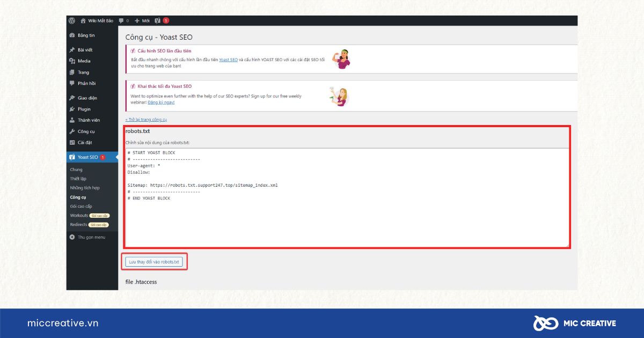The height and width of the screenshot is (338, 644).
Task: Click the Phản hồi comment icon
Action: (x=72, y=83)
